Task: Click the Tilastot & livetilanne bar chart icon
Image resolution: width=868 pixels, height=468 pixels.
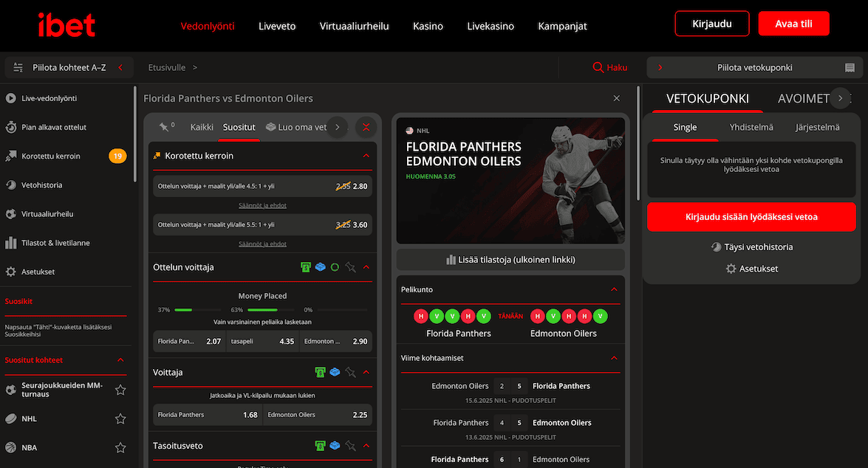Action: [10, 243]
